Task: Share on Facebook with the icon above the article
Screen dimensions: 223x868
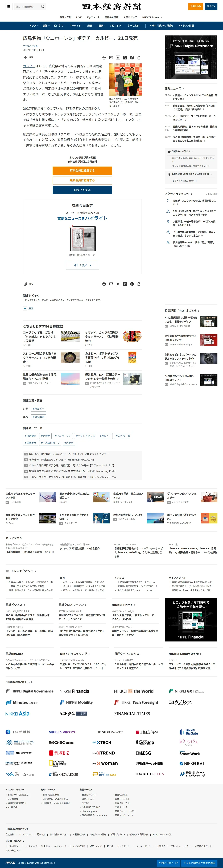Action: tap(132, 58)
